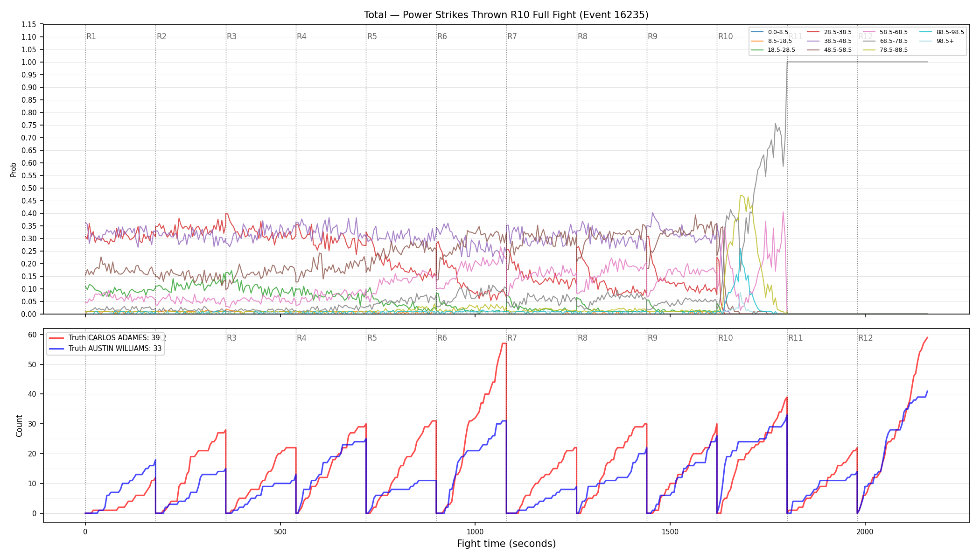Click the blue line sample beside Truth AUSTIN WILLIAMS
The width and height of the screenshot is (980, 560).
[56, 349]
